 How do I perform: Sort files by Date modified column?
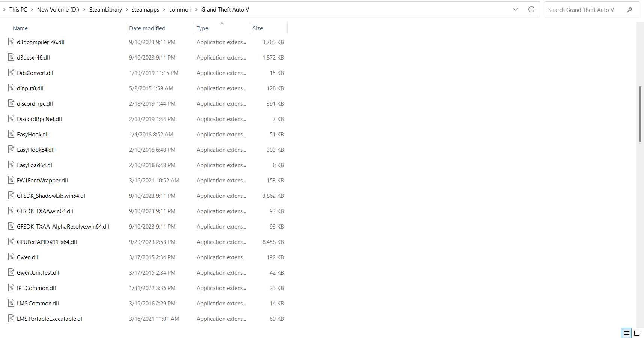point(147,28)
